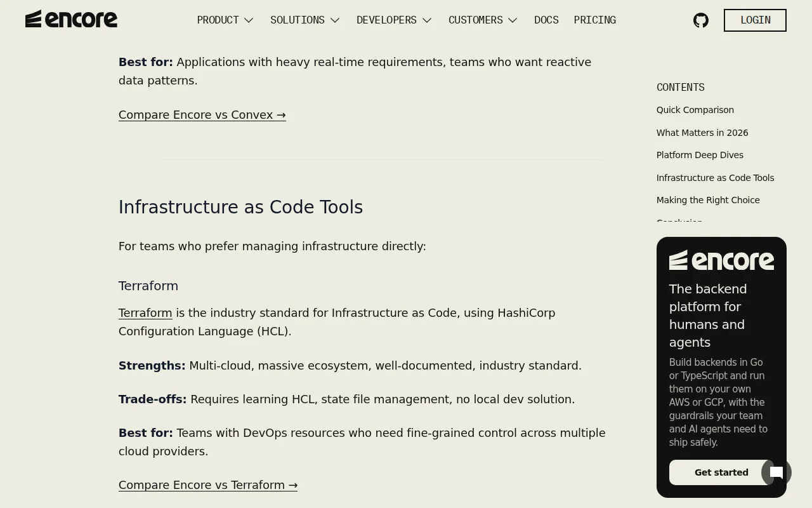Screen dimensions: 812x508
Task: Open the chat bubble widget
Action: pos(776,472)
